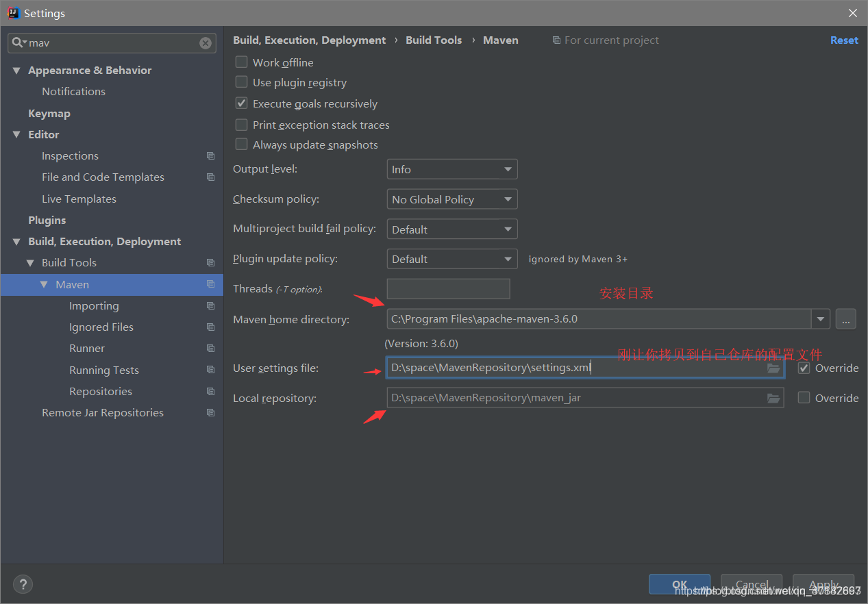Click the project-level icon on the Maven row
The width and height of the screenshot is (868, 604).
pos(210,284)
